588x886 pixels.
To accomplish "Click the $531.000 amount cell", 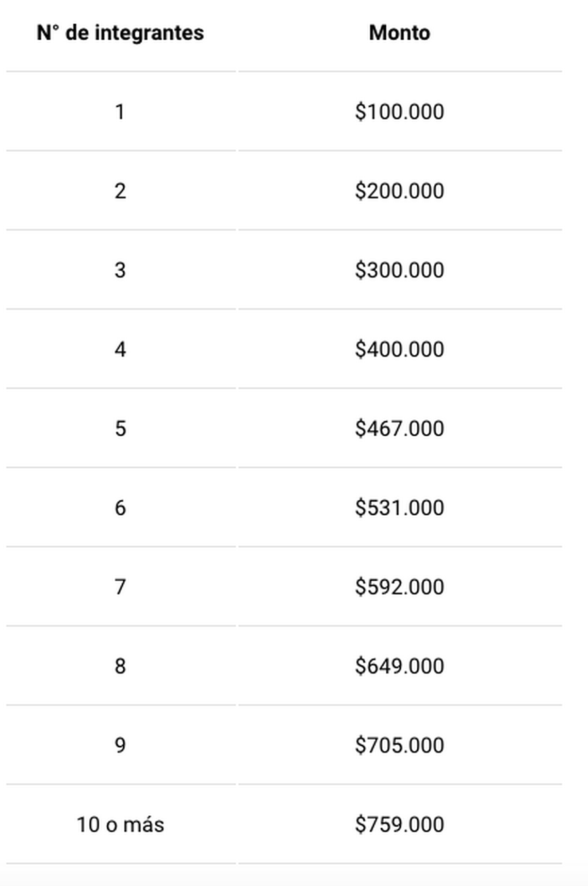I will 400,508.
